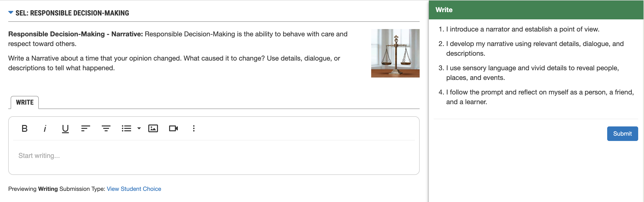This screenshot has height=202, width=644.
Task: Toggle bold formatting in the editor
Action: (24, 129)
